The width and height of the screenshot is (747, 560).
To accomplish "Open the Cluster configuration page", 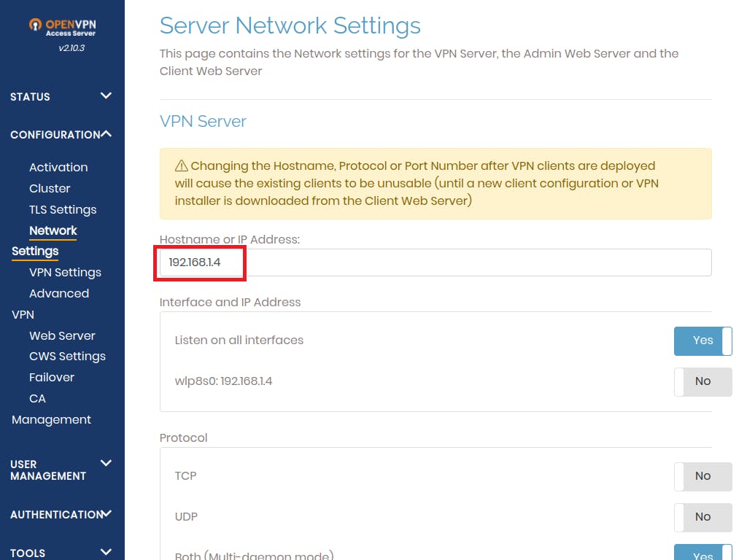I will click(50, 188).
